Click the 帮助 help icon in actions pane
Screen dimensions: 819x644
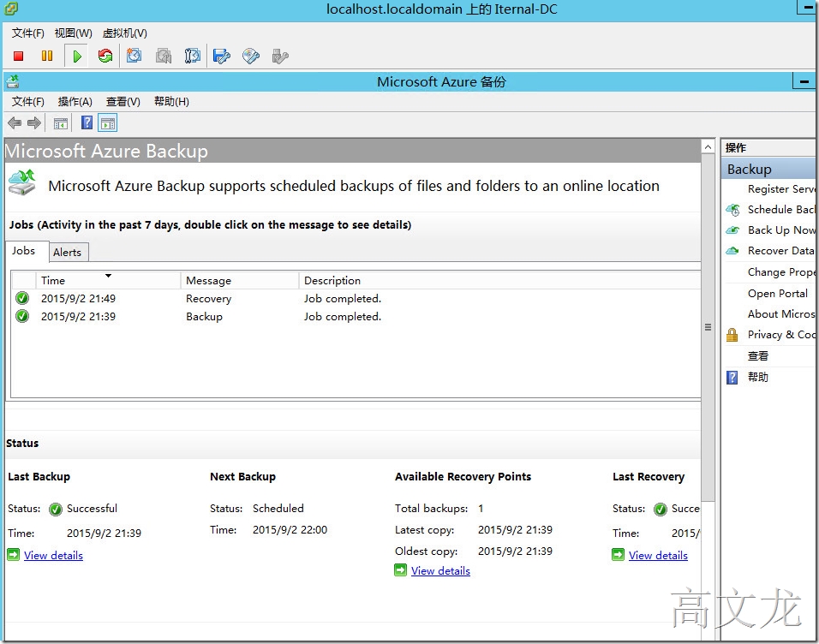tap(732, 377)
